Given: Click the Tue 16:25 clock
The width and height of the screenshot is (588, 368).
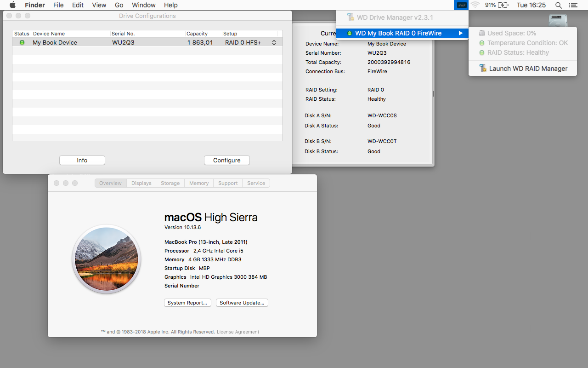Looking at the screenshot, I should pos(531,5).
